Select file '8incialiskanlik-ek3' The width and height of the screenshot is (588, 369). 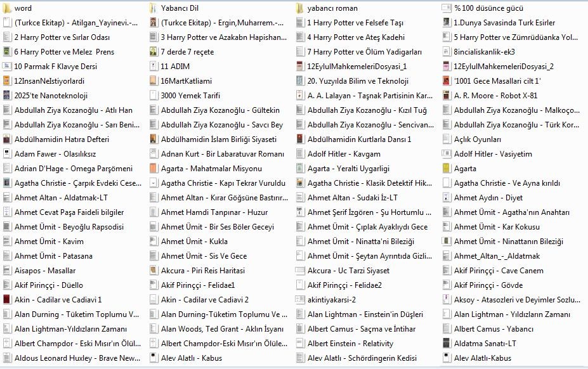click(484, 52)
